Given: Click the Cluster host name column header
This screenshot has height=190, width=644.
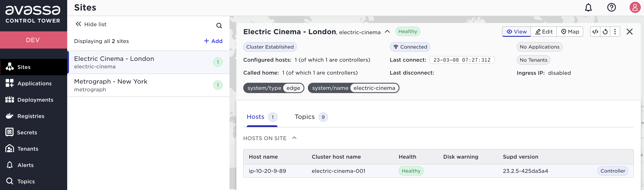Looking at the screenshot, I should (336, 157).
